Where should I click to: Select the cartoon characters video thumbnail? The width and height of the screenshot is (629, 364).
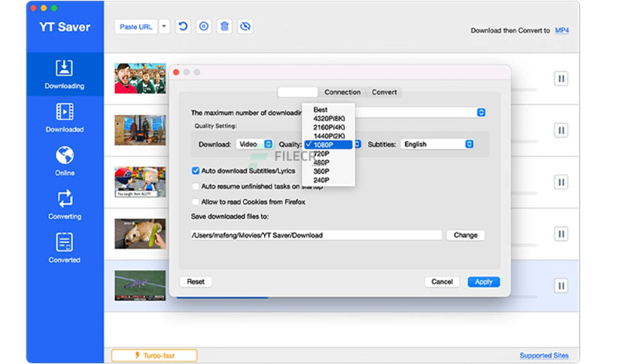click(140, 182)
